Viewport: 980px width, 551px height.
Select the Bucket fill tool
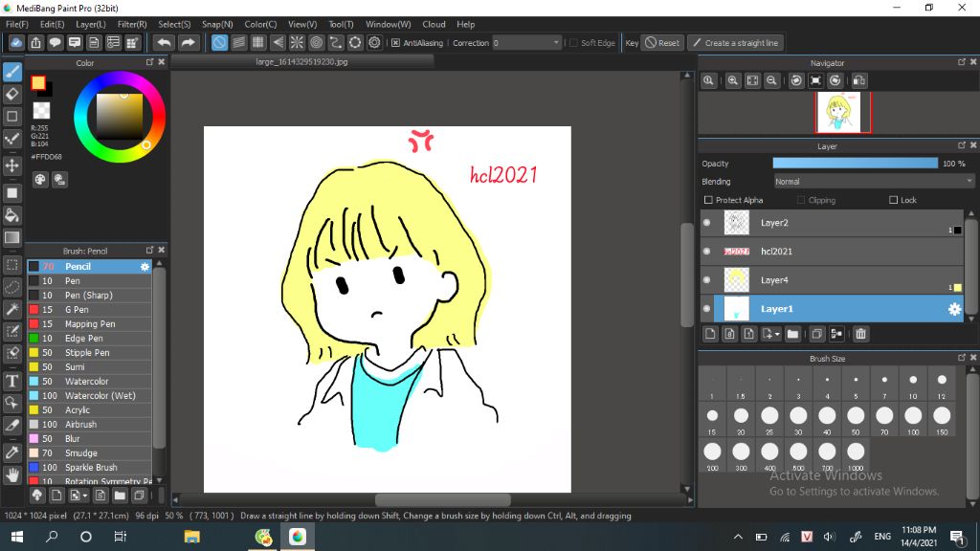point(11,215)
